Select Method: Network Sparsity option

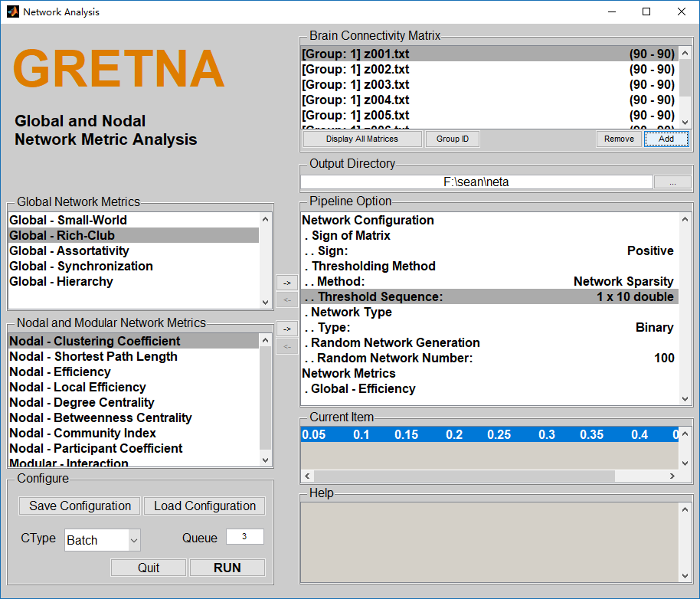[489, 281]
